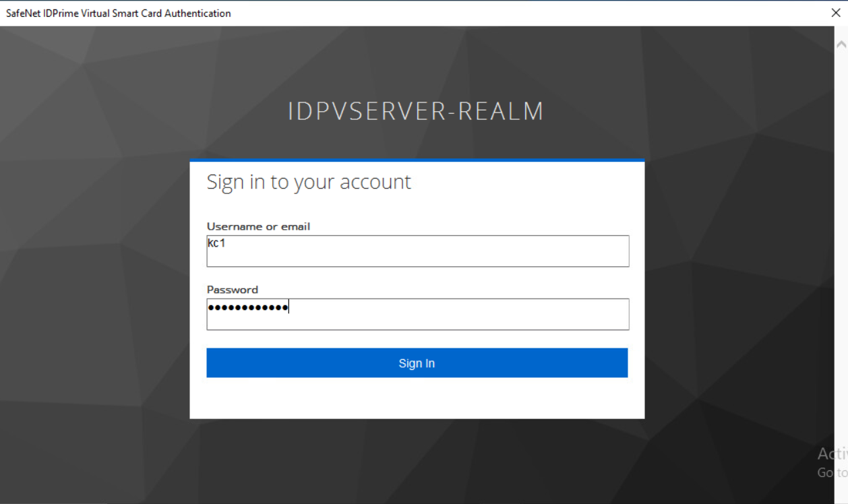Focus the Password input field
The height and width of the screenshot is (504, 848).
[418, 315]
